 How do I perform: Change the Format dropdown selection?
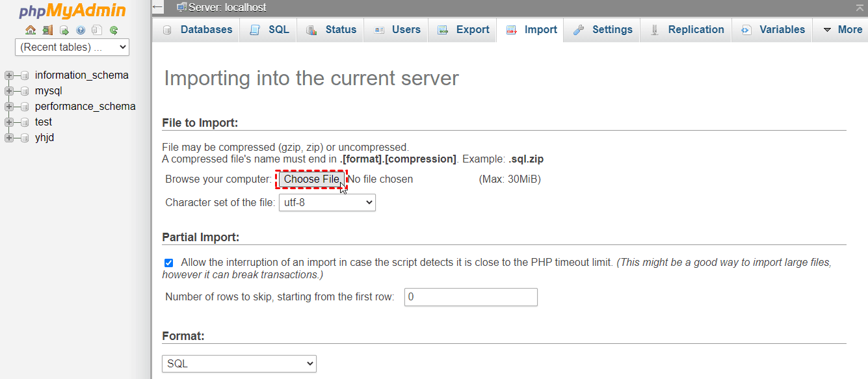pyautogui.click(x=239, y=363)
